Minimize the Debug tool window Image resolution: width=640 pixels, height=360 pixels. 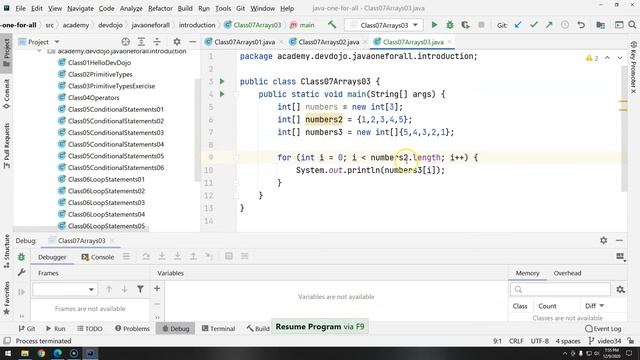tap(619, 240)
